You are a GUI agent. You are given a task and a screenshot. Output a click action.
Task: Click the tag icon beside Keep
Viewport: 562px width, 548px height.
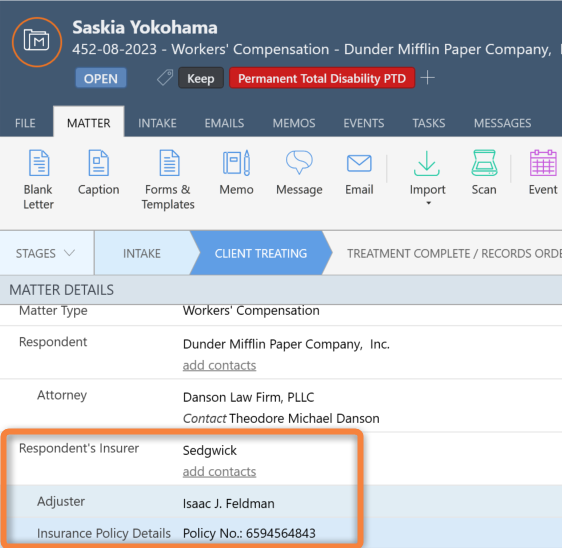pyautogui.click(x=165, y=77)
